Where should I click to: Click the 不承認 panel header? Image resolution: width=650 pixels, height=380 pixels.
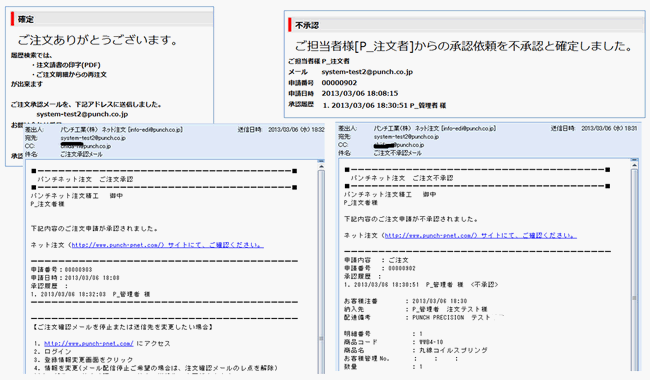tap(466, 25)
